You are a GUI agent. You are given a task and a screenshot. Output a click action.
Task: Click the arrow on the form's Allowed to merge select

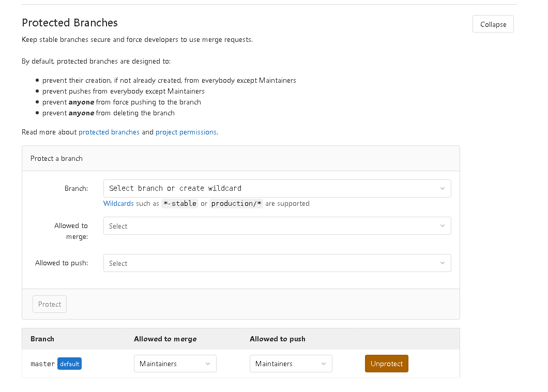pyautogui.click(x=443, y=226)
